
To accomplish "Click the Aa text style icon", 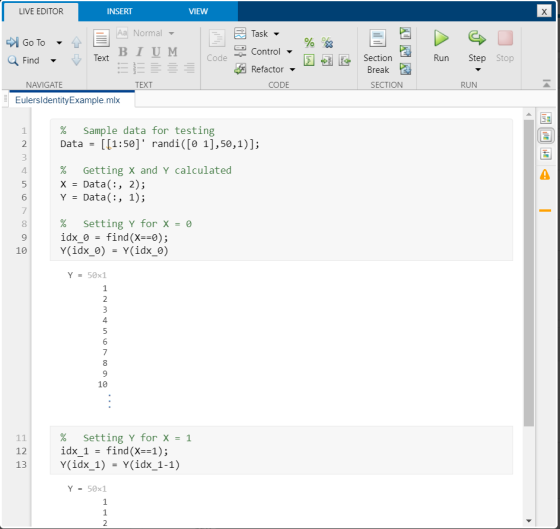I will tap(122, 33).
